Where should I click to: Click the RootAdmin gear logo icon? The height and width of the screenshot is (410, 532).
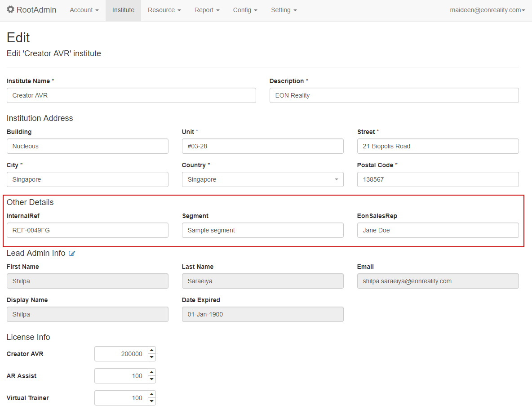(10, 9)
